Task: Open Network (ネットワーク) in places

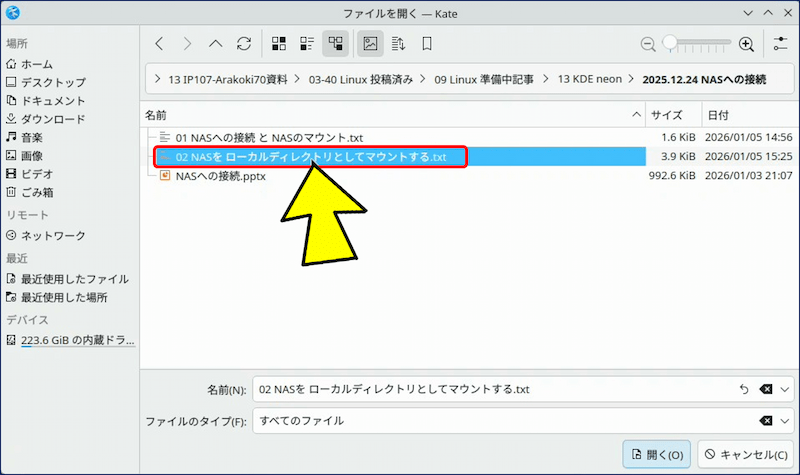Action: click(45, 236)
